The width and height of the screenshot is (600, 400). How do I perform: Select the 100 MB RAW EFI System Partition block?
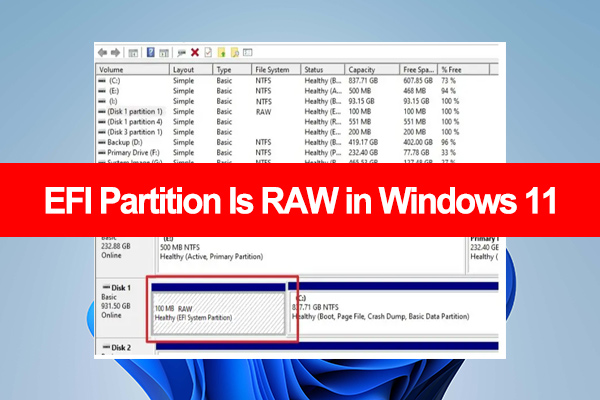[218, 309]
